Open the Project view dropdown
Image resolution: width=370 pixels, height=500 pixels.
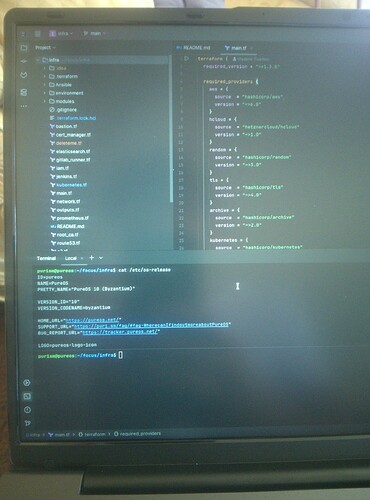coord(46,48)
